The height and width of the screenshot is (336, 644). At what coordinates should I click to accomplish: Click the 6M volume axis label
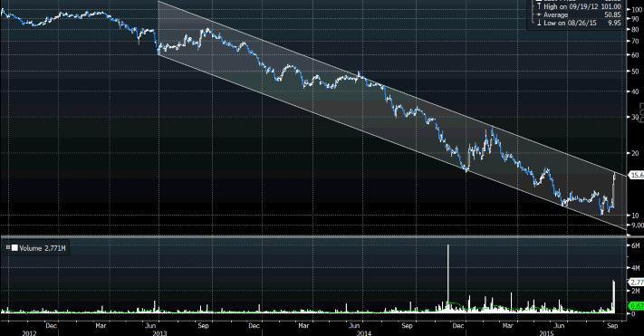[x=636, y=245]
